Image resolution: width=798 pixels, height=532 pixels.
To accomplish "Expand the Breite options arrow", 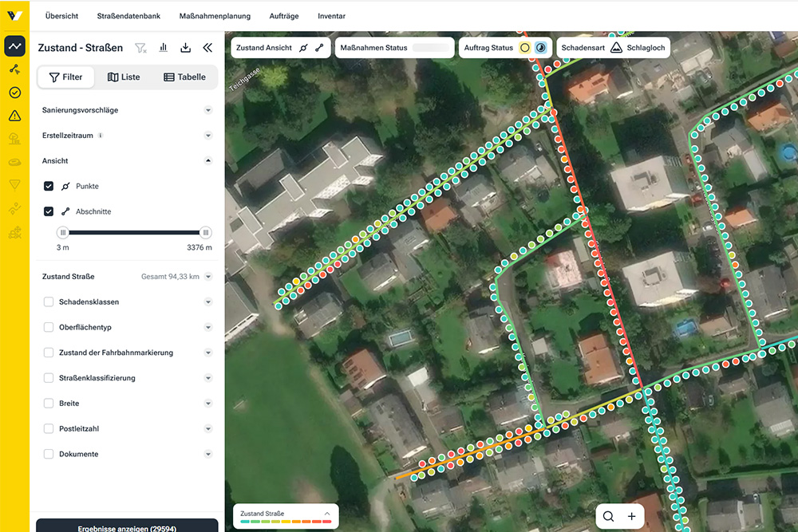I will point(208,404).
